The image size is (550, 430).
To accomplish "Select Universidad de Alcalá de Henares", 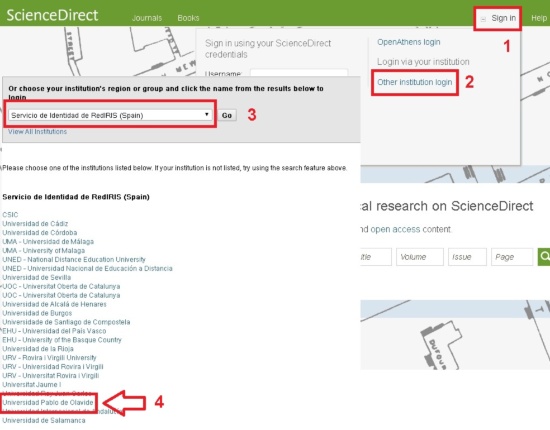I will (54, 304).
